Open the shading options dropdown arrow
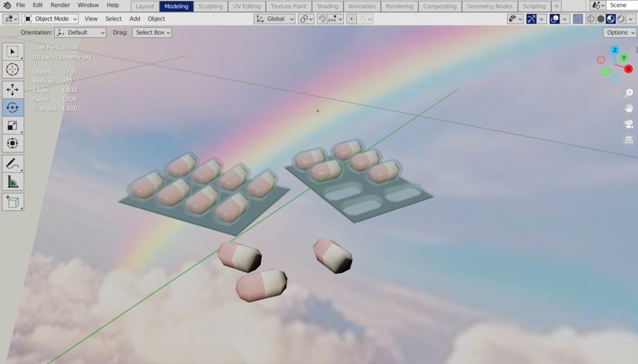The height and width of the screenshot is (364, 638). tap(631, 19)
